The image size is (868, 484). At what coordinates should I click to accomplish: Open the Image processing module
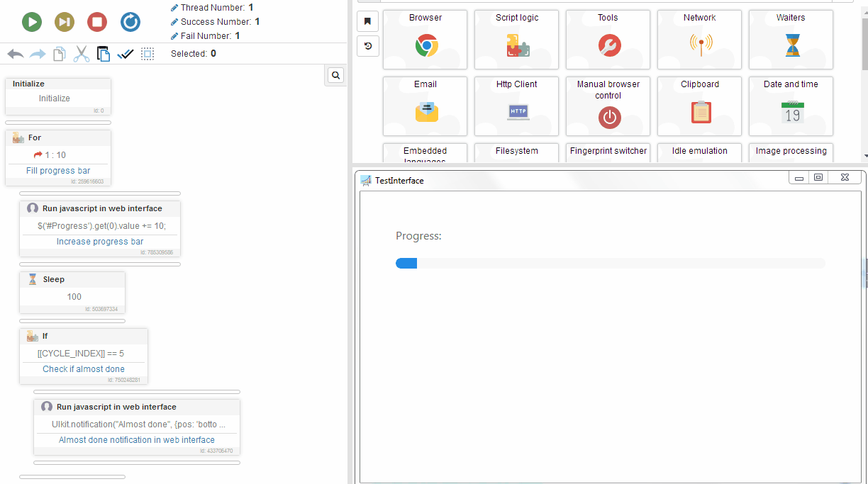[791, 153]
